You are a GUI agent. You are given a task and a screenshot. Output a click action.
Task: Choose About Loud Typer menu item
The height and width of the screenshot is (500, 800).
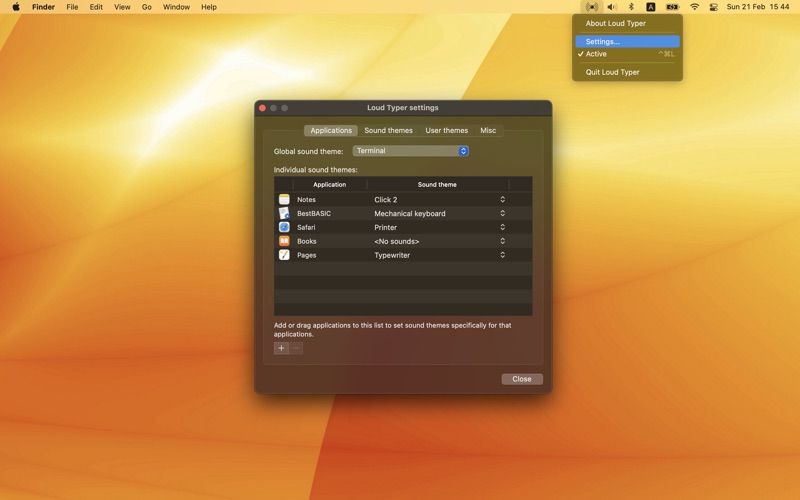[627, 23]
